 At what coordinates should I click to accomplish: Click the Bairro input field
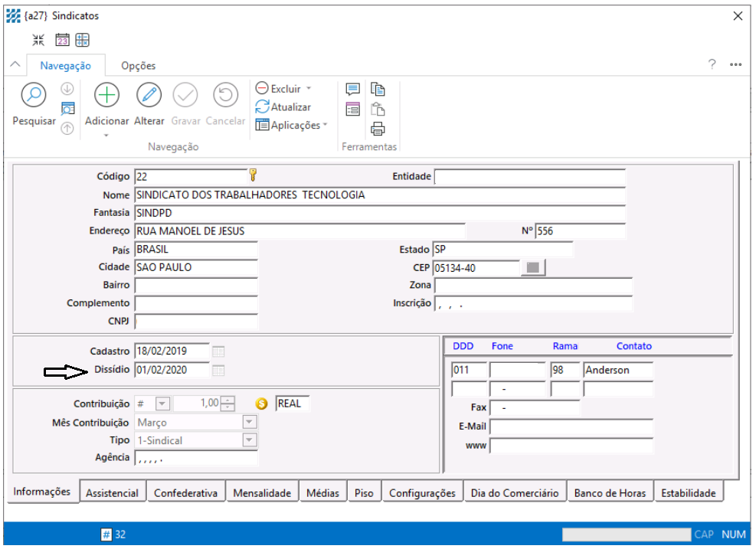196,286
